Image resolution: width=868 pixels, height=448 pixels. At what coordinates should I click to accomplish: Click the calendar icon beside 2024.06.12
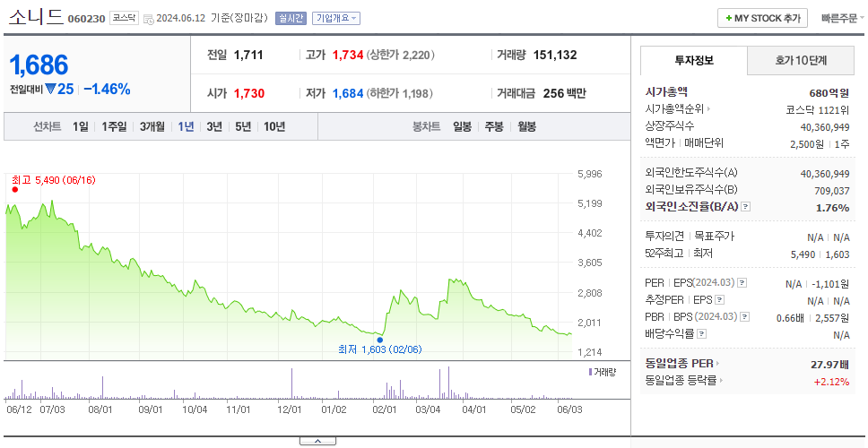tap(148, 19)
